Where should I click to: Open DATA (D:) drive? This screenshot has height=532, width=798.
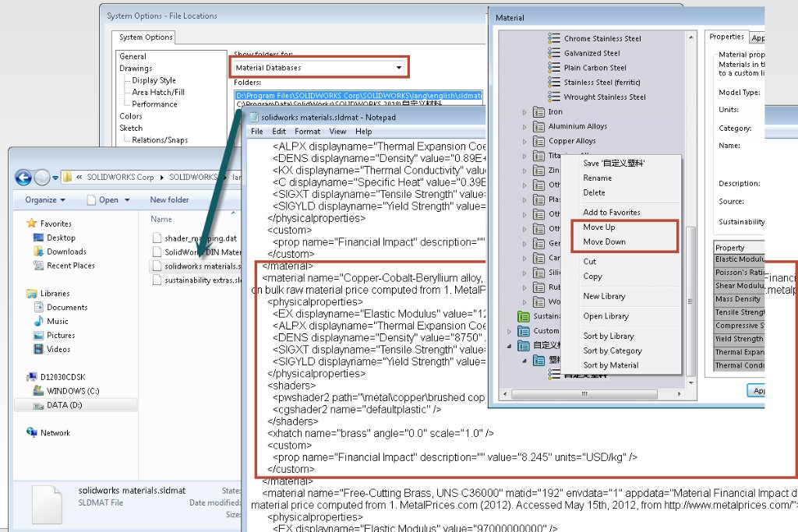pos(64,405)
